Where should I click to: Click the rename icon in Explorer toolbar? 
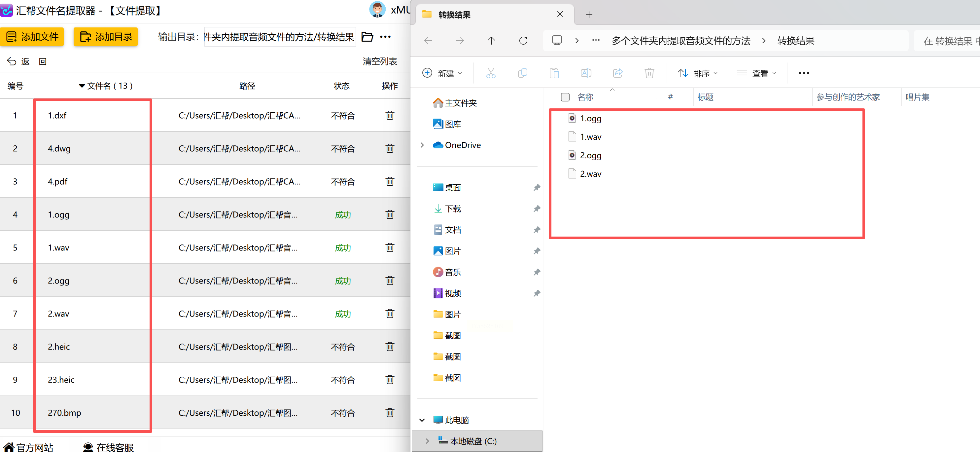[x=586, y=73]
